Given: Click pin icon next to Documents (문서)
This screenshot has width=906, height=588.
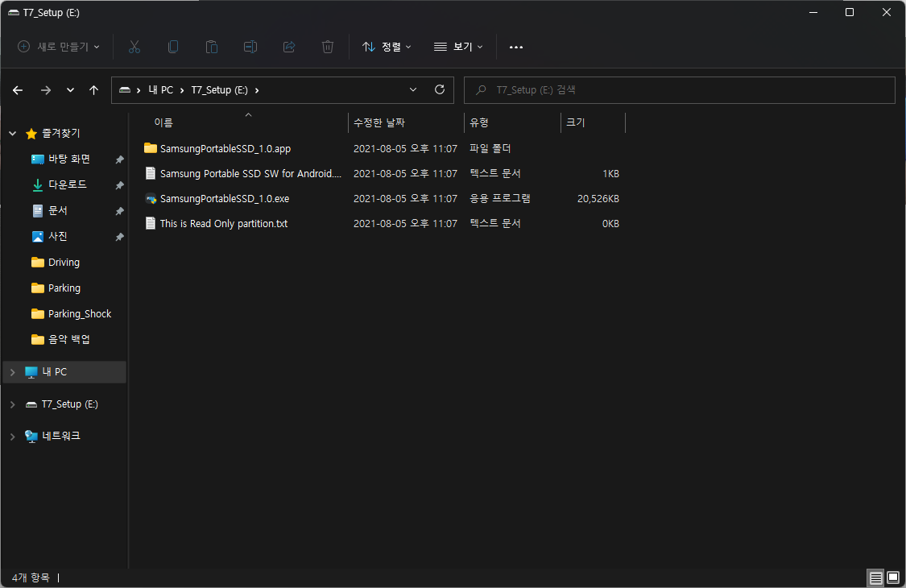Looking at the screenshot, I should coord(120,212).
